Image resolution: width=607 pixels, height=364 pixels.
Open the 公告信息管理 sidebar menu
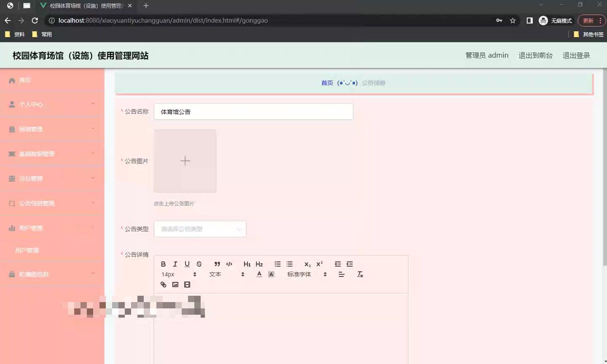point(52,203)
